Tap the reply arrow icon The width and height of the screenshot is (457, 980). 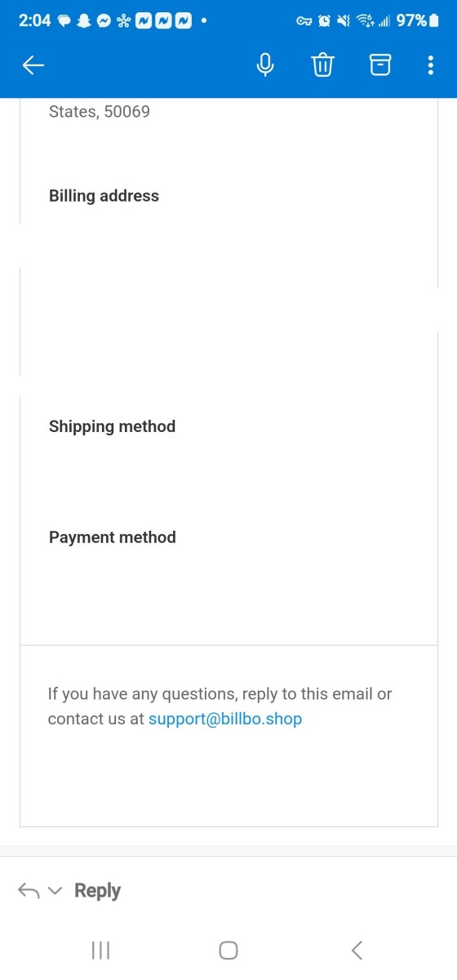[x=29, y=891]
